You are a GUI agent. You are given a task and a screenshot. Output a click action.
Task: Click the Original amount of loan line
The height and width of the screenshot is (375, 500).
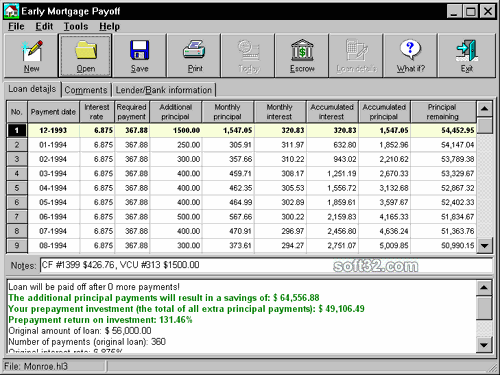(x=80, y=331)
